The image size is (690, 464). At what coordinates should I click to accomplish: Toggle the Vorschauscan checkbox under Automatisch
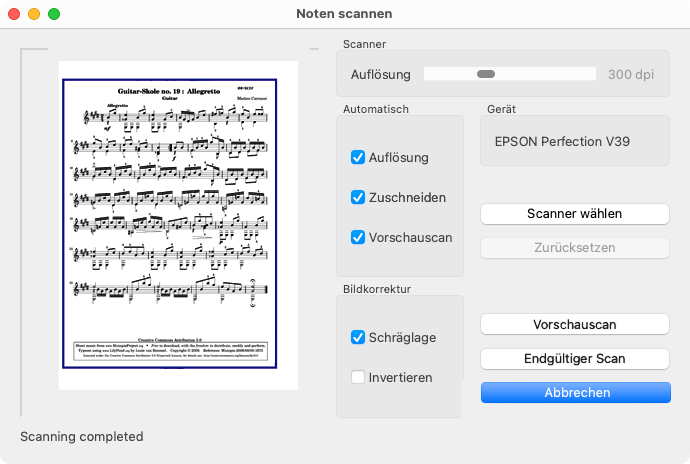[358, 237]
